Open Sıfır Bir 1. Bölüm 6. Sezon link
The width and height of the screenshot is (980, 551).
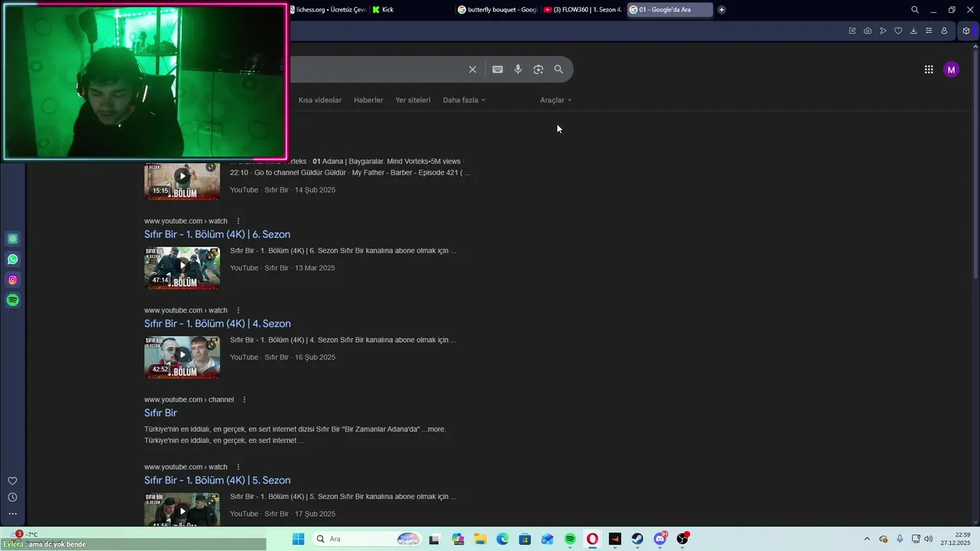point(217,234)
